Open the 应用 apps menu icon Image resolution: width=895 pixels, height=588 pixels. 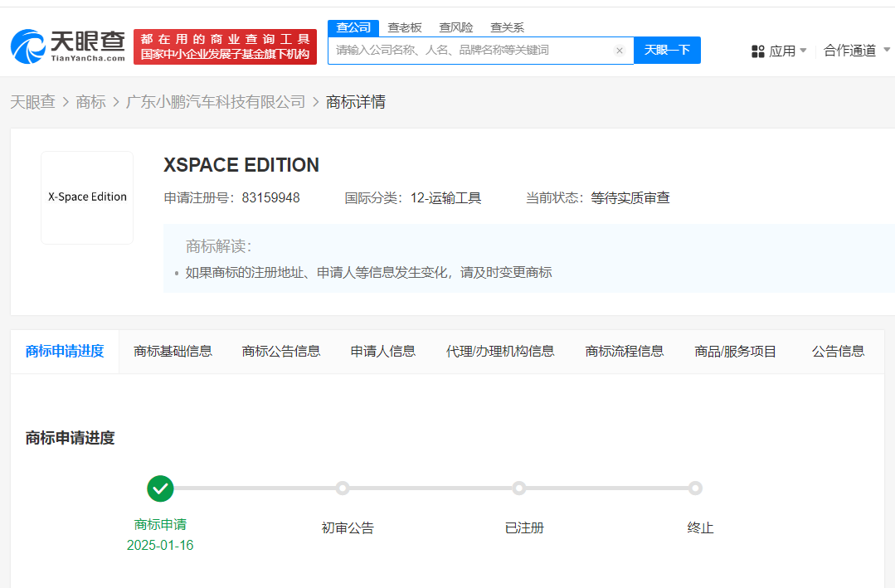(x=758, y=50)
